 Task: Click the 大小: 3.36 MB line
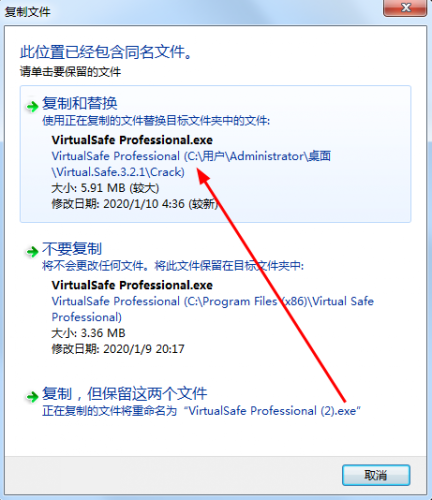tap(88, 333)
